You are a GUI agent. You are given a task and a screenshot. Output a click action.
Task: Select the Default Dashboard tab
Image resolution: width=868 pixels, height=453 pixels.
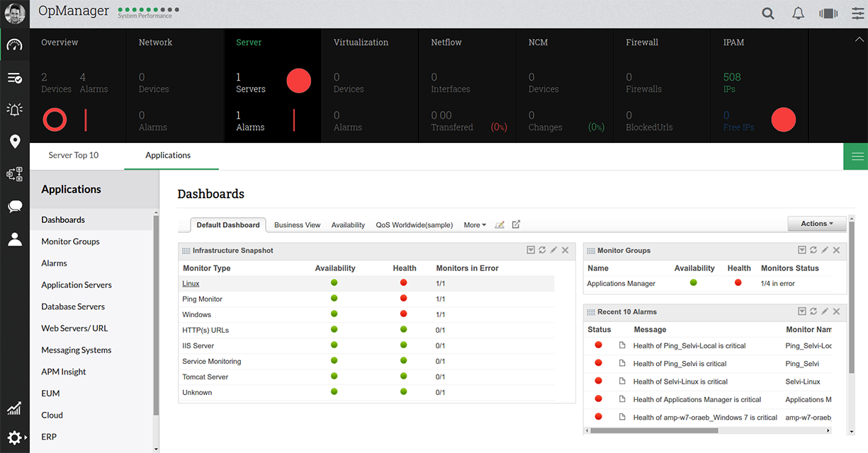(228, 225)
